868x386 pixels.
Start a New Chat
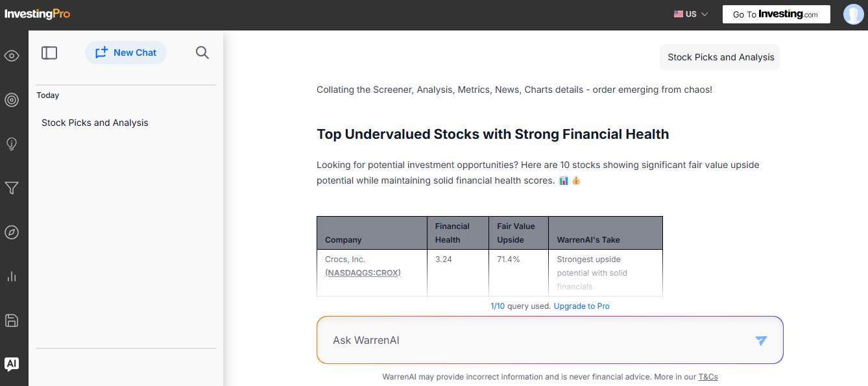click(x=126, y=53)
